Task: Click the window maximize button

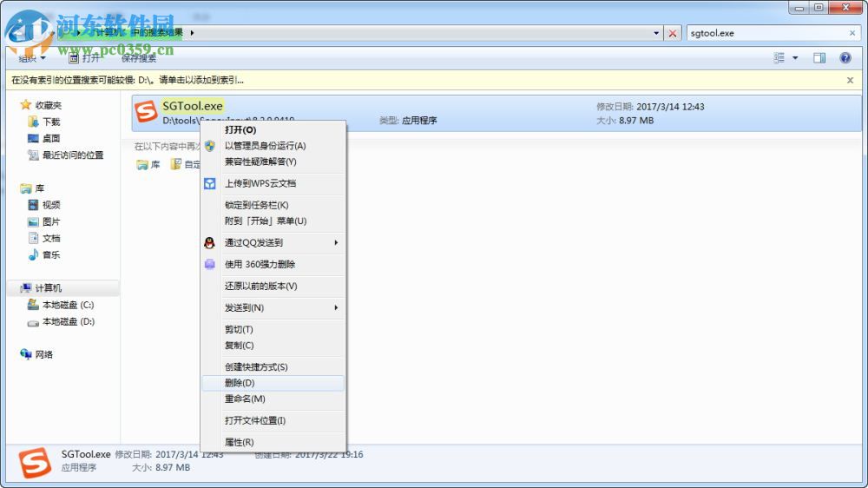Action: coord(819,8)
